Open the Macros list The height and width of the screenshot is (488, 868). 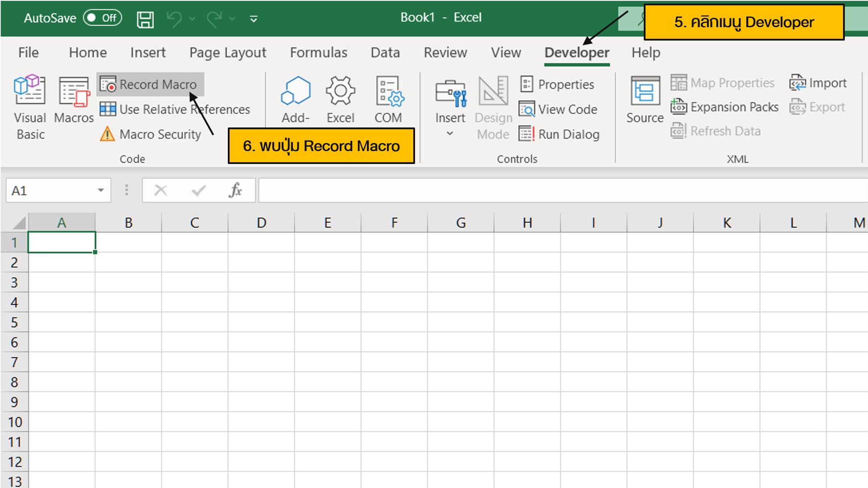pyautogui.click(x=74, y=101)
